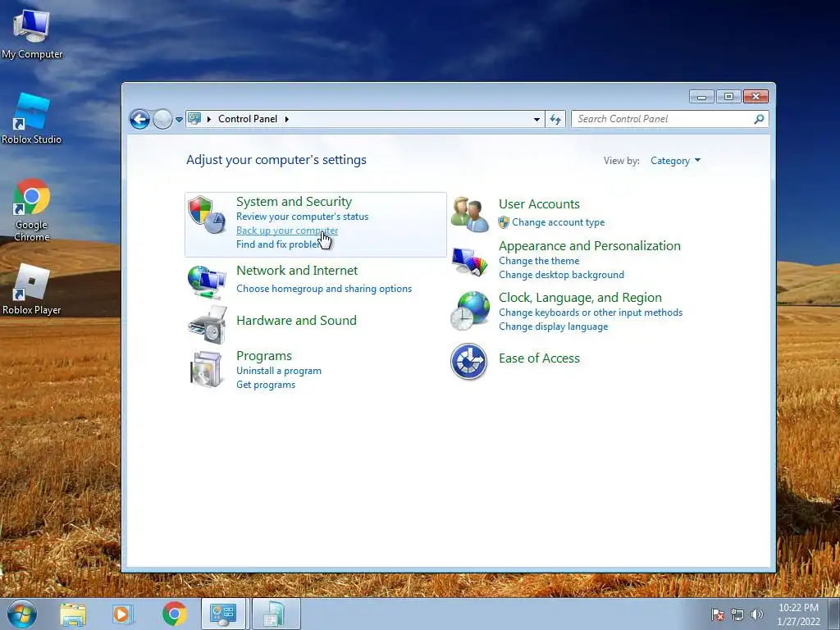The image size is (840, 630).
Task: Open the Network and Internet globe icon
Action: coord(207,282)
